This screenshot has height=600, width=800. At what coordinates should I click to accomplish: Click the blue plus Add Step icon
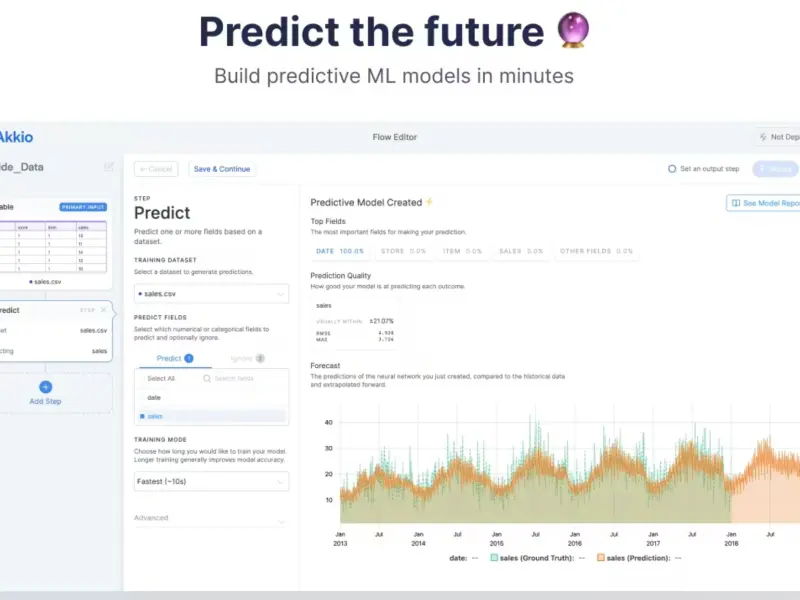click(x=45, y=387)
